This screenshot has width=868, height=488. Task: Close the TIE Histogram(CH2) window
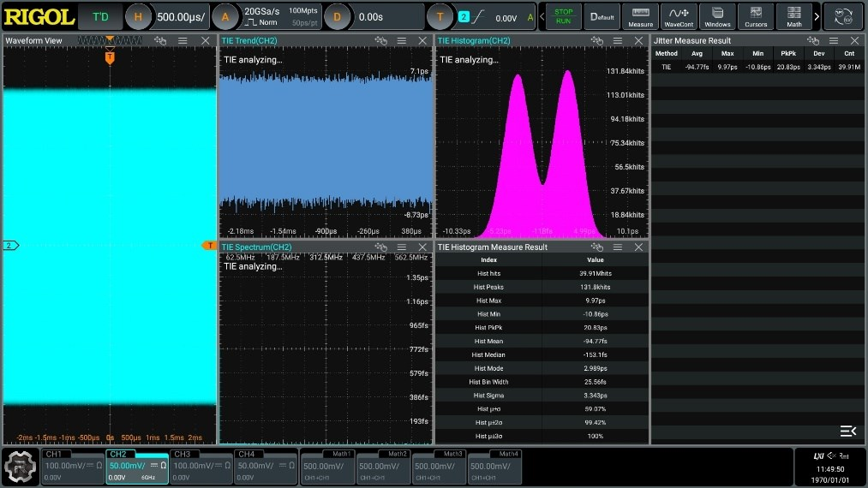coord(638,40)
